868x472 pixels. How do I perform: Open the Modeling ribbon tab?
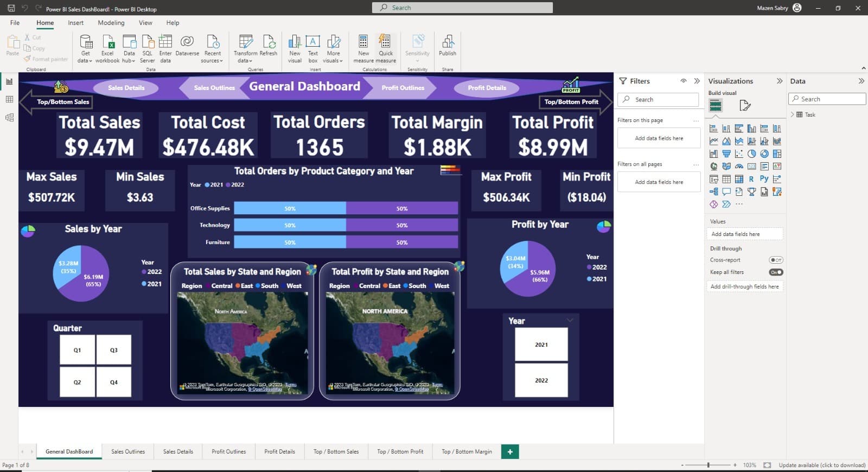[111, 23]
